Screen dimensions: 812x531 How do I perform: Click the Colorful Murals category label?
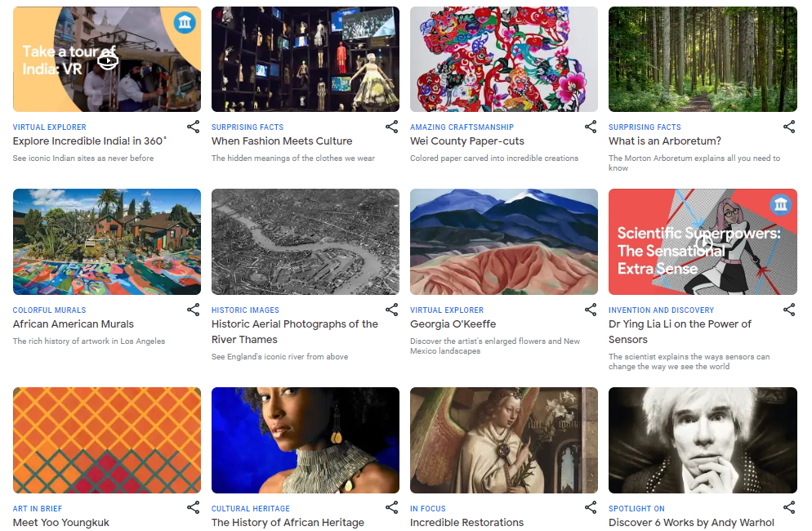[x=50, y=310]
